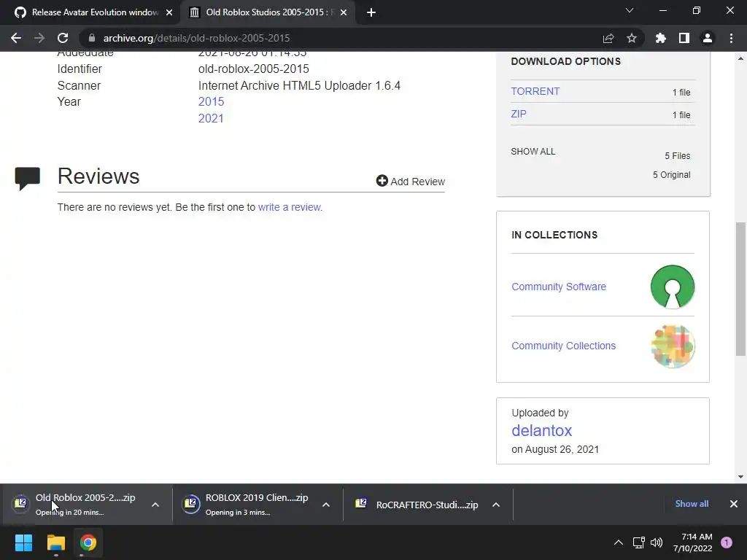Open a new browser tab

click(x=371, y=12)
